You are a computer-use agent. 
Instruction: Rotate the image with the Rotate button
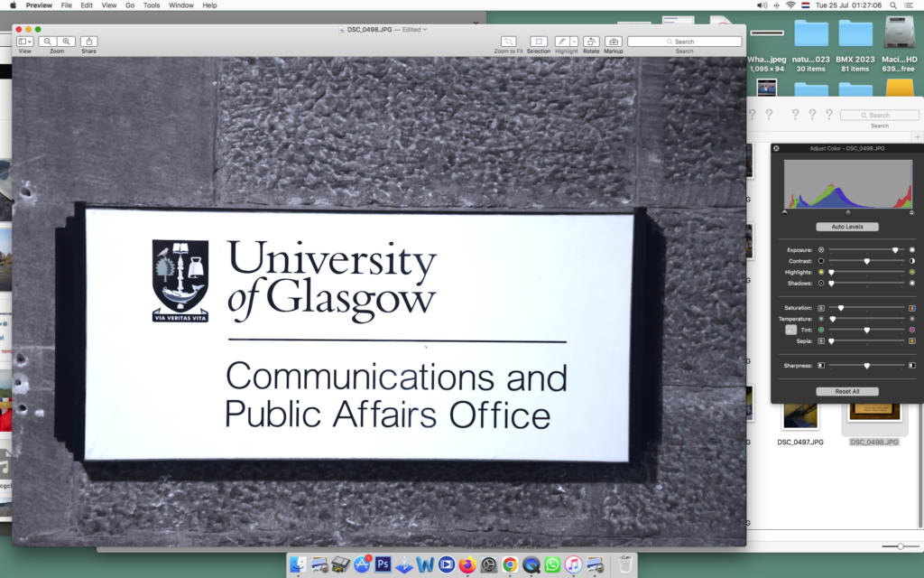(x=591, y=42)
